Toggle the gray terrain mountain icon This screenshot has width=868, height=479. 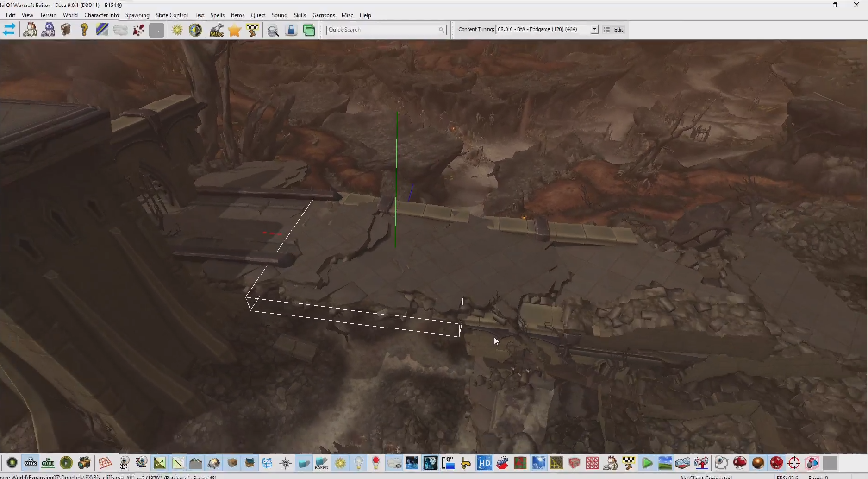(196, 462)
